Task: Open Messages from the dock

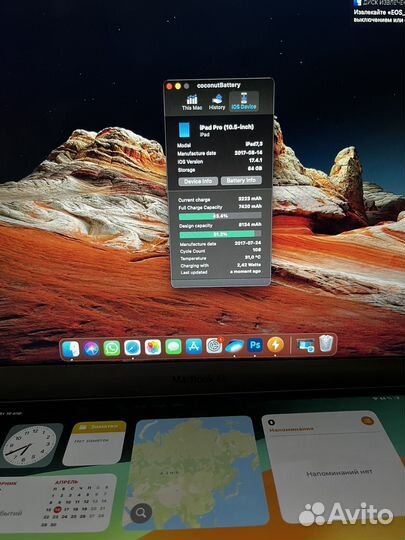Action: 173,347
